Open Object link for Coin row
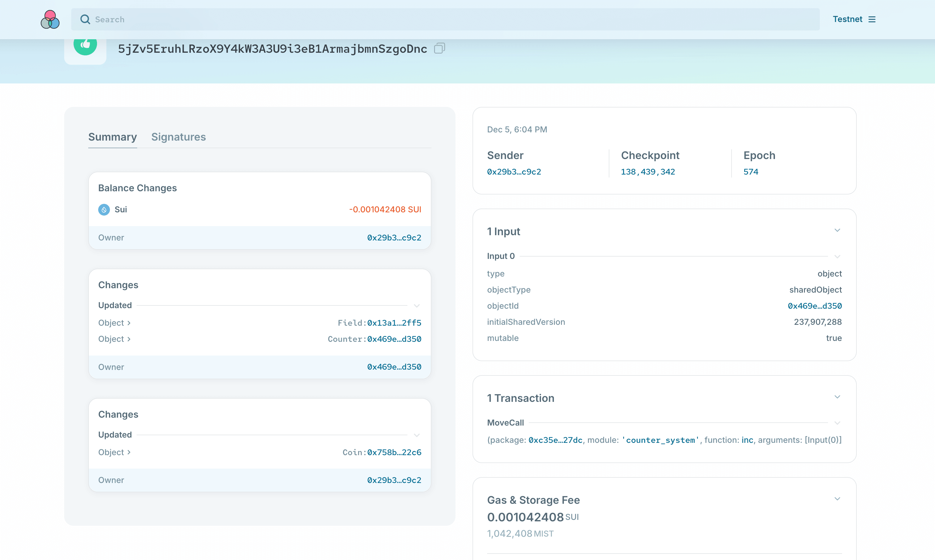The image size is (935, 560). pos(114,453)
